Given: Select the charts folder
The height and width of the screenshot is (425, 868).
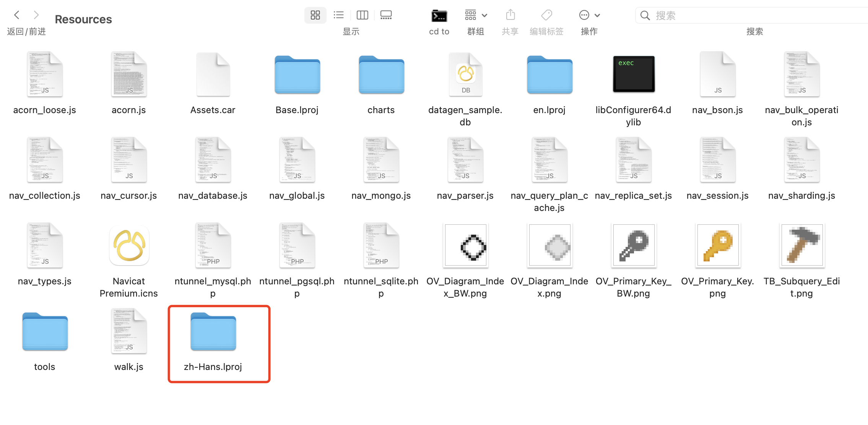Looking at the screenshot, I should point(381,75).
